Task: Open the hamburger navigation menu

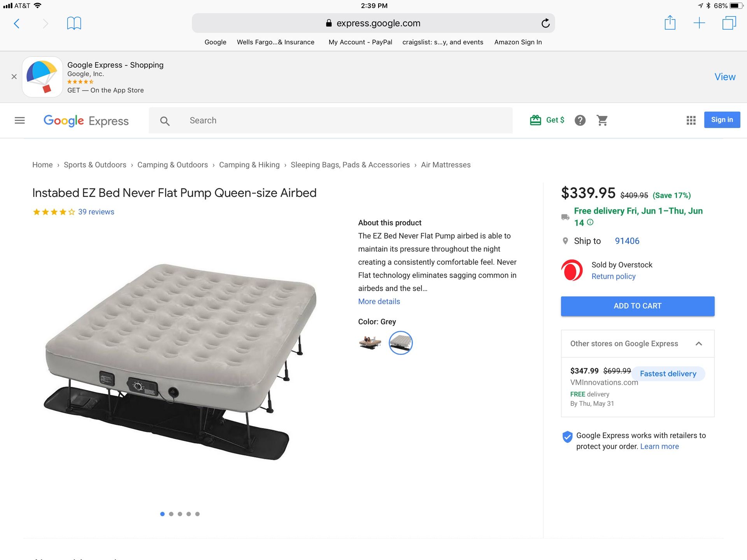Action: coord(20,121)
